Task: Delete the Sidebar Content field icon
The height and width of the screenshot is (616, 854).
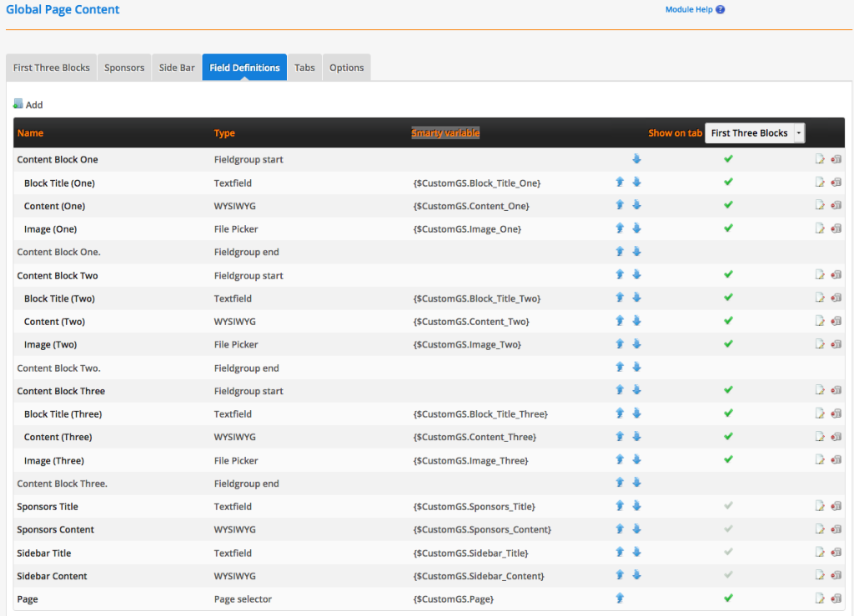Action: [836, 576]
